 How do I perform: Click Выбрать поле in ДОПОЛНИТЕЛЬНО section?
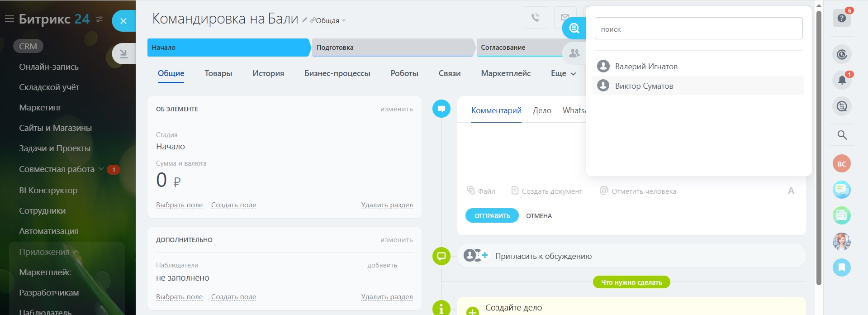pyautogui.click(x=179, y=297)
